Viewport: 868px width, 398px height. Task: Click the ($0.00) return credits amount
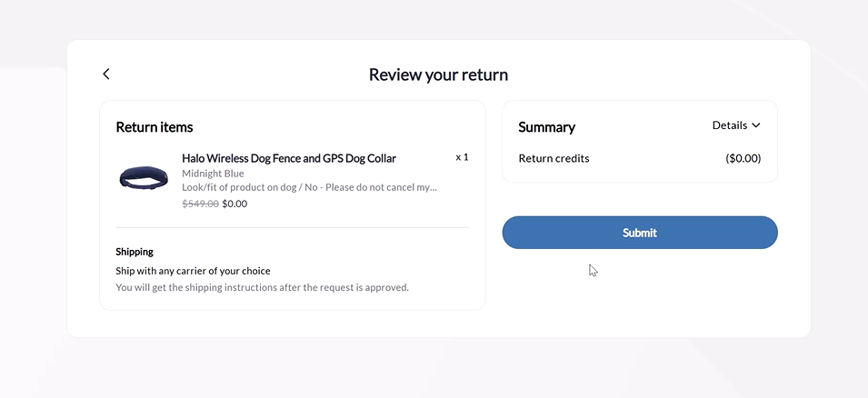(743, 158)
